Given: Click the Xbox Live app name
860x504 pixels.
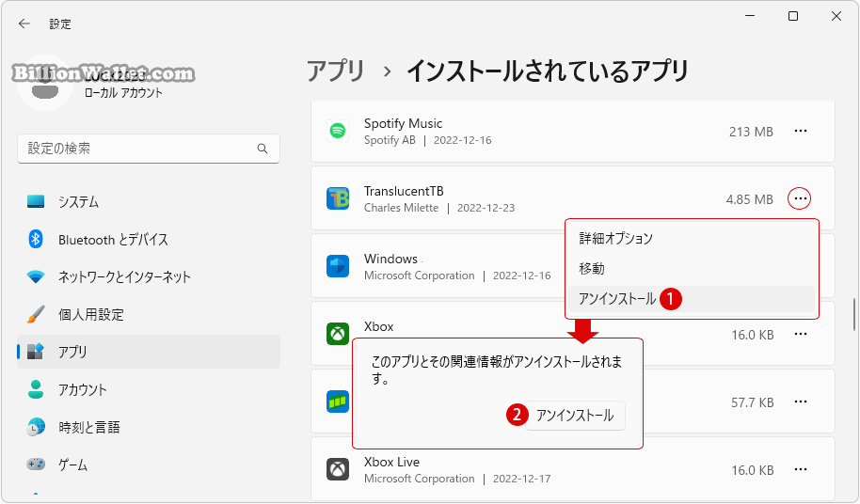Looking at the screenshot, I should pyautogui.click(x=391, y=462).
